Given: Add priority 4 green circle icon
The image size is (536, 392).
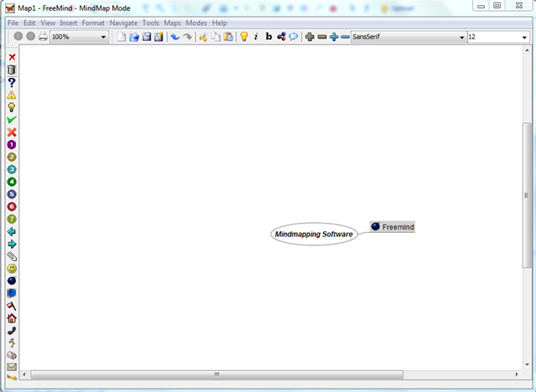Looking at the screenshot, I should click(x=12, y=182).
